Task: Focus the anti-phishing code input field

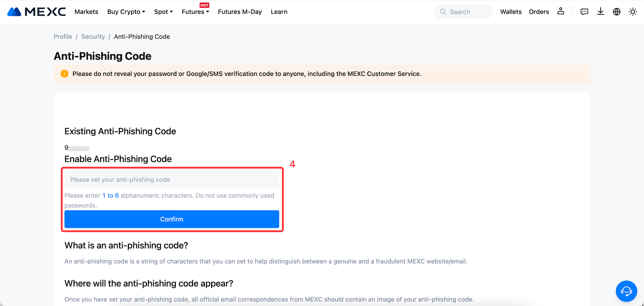Action: [x=172, y=180]
